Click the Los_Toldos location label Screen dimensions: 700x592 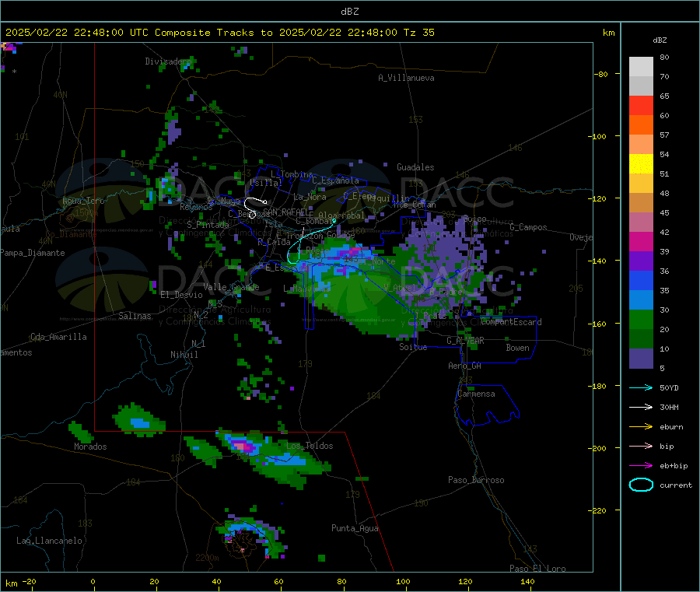[310, 446]
